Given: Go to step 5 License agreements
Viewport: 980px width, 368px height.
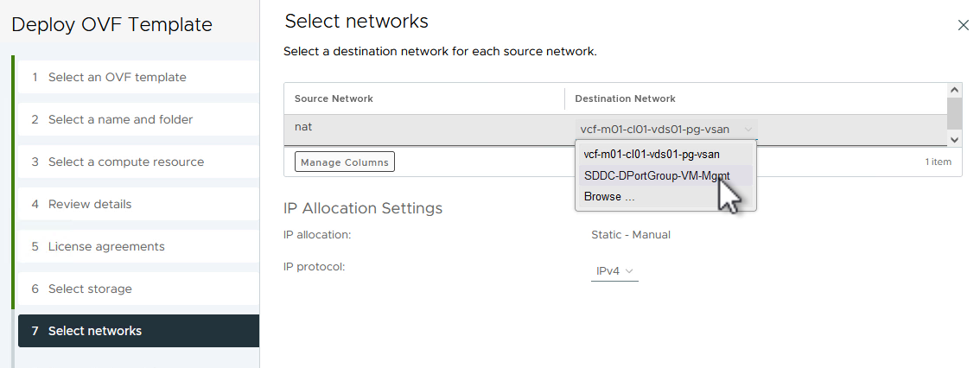Looking at the screenshot, I should pos(105,246).
